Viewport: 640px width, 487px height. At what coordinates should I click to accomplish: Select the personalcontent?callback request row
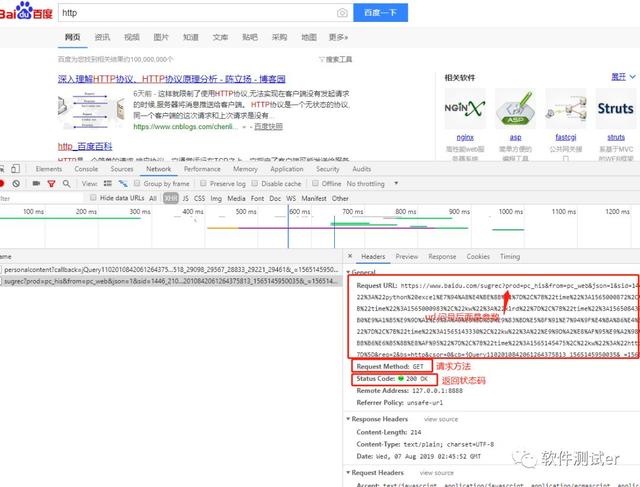(x=171, y=269)
